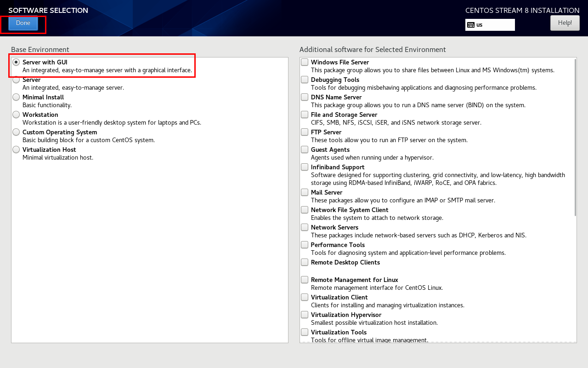Choose Minimal Install radio button
The height and width of the screenshot is (368, 588).
[x=16, y=97]
